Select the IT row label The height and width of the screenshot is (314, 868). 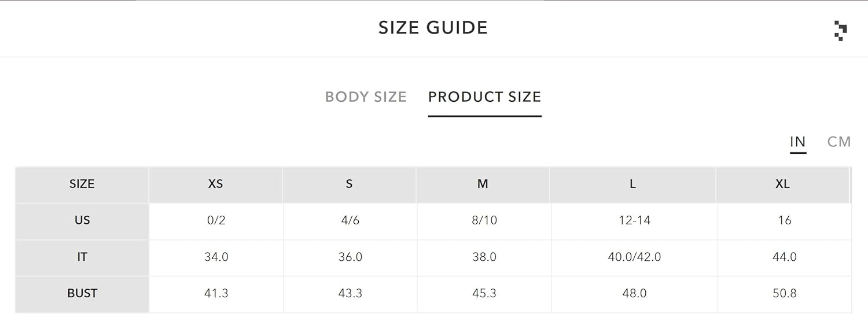tap(82, 257)
